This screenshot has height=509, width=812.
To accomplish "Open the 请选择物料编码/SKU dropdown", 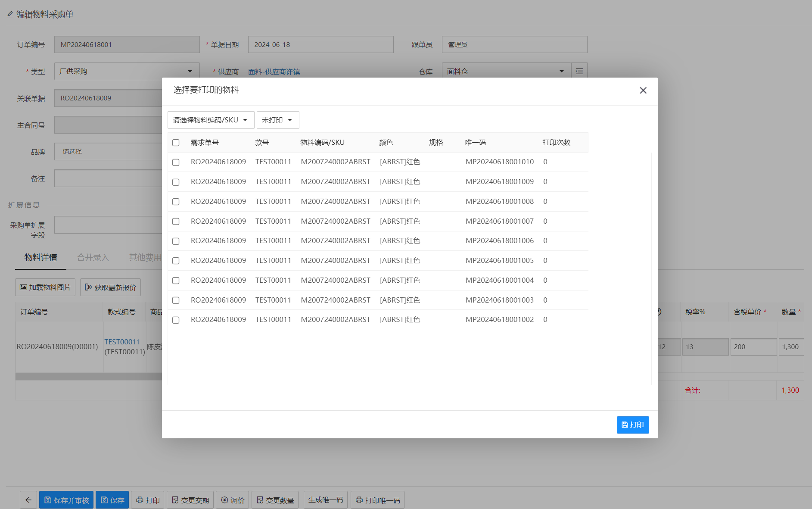I will pyautogui.click(x=211, y=120).
